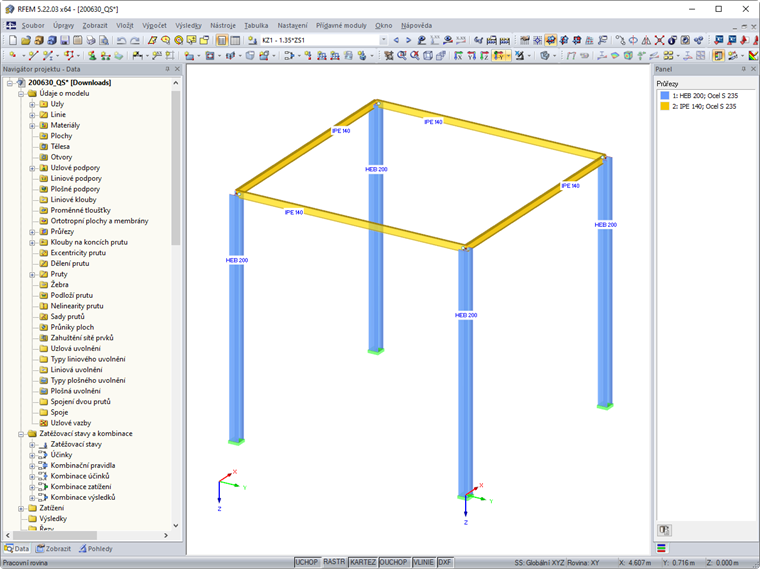Expand the Materiály tree node
Screen dimensions: 760x570
32,126
